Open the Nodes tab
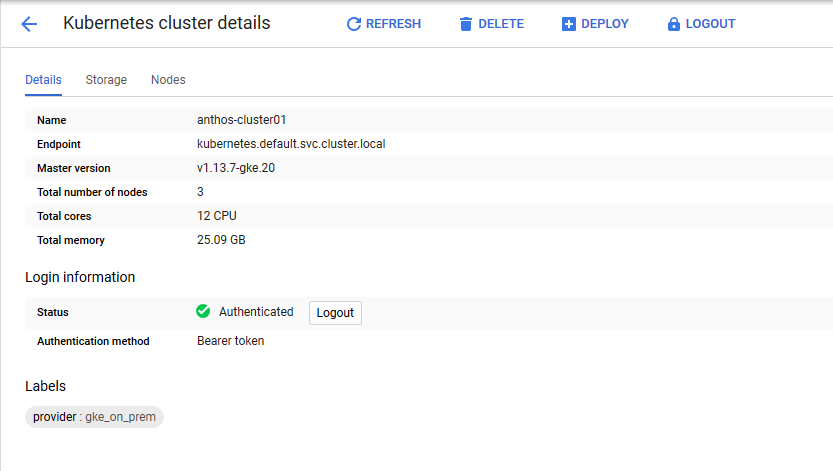The image size is (833, 471). pos(168,80)
